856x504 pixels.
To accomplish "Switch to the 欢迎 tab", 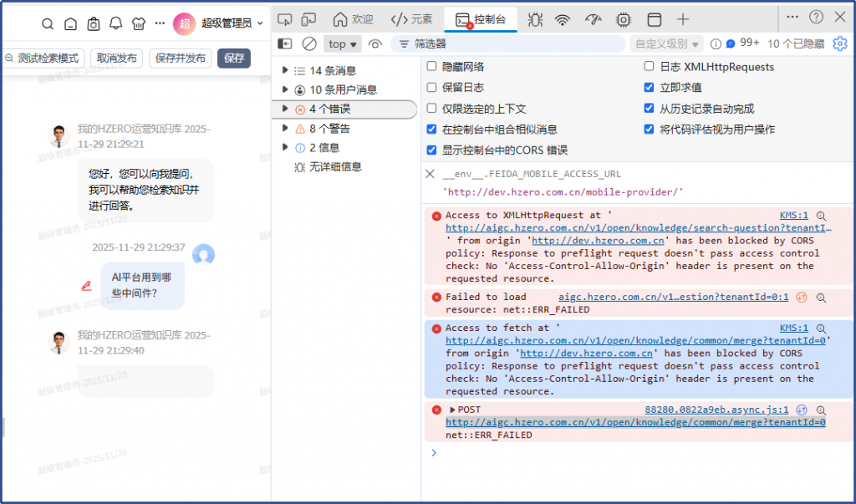I will click(x=353, y=19).
